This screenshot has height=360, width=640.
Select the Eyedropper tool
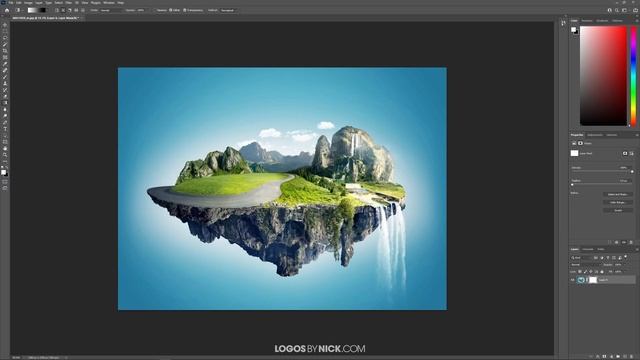pos(5,64)
